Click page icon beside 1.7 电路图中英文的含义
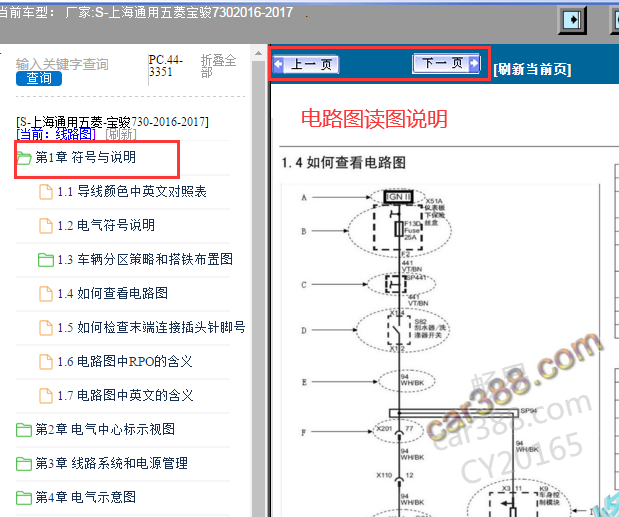Image resolution: width=619 pixels, height=517 pixels. [x=46, y=396]
